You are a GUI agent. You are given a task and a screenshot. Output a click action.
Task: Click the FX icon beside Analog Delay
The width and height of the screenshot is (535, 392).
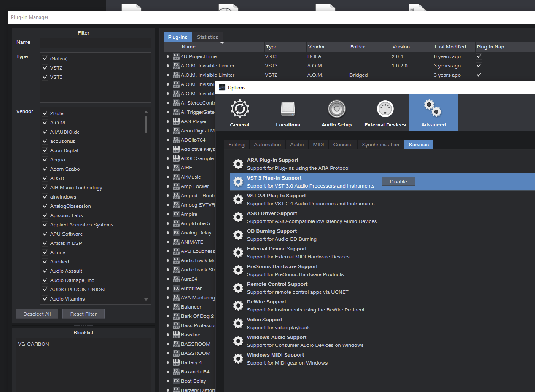click(176, 233)
